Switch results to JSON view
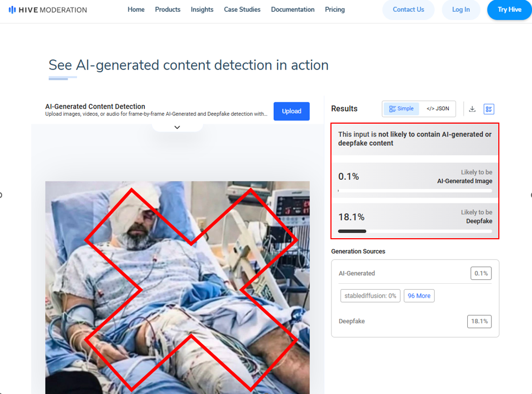 click(438, 109)
